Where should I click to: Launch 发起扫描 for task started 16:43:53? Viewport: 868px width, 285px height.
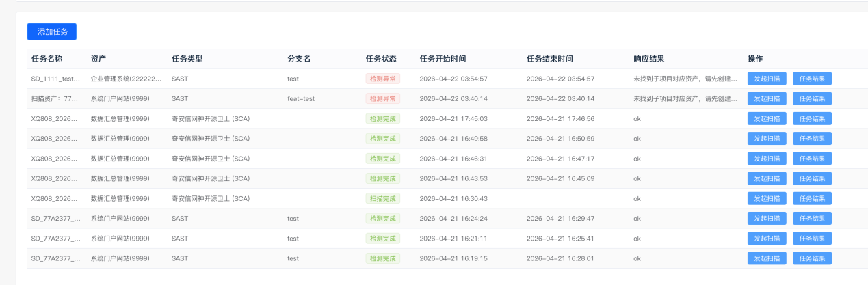click(x=767, y=178)
